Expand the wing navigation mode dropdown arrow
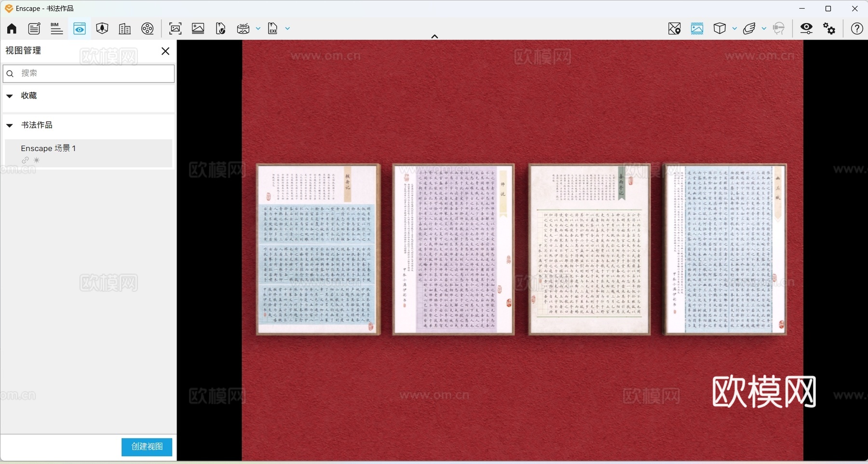The image size is (868, 464). (764, 28)
